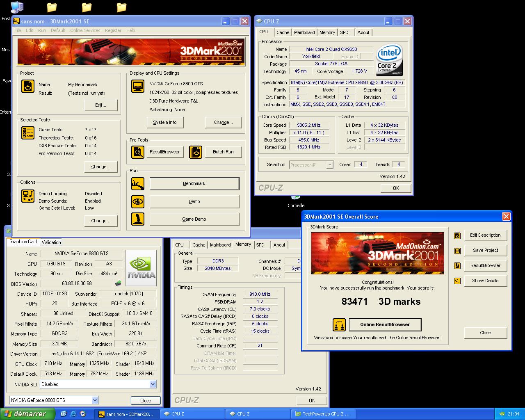Open the About tab in top CPU-Z

(363, 32)
